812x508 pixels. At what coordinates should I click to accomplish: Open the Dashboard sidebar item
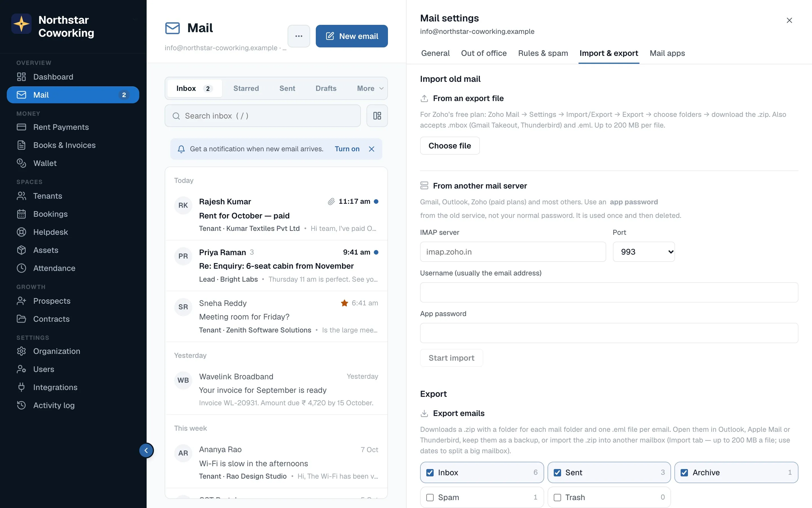click(x=73, y=76)
